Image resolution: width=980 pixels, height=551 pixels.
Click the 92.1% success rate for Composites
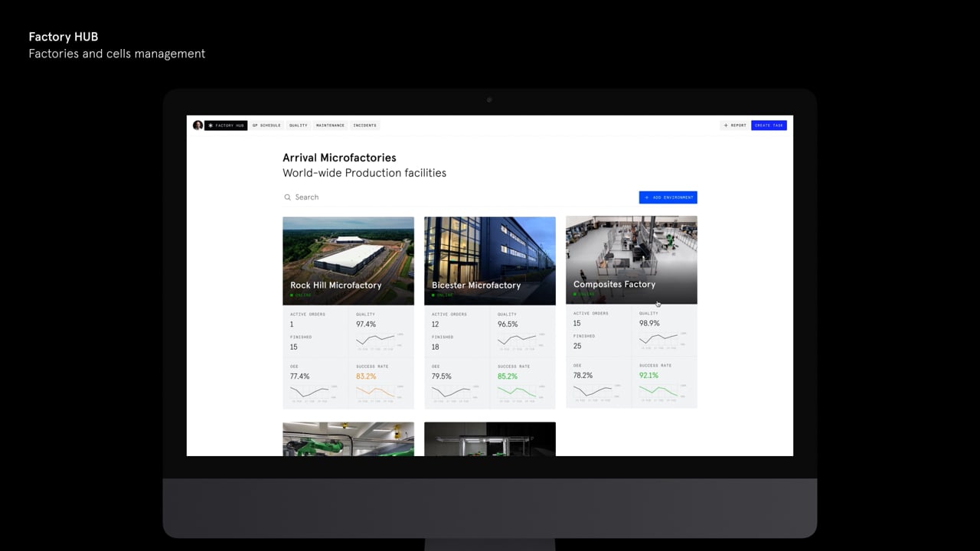coord(649,376)
